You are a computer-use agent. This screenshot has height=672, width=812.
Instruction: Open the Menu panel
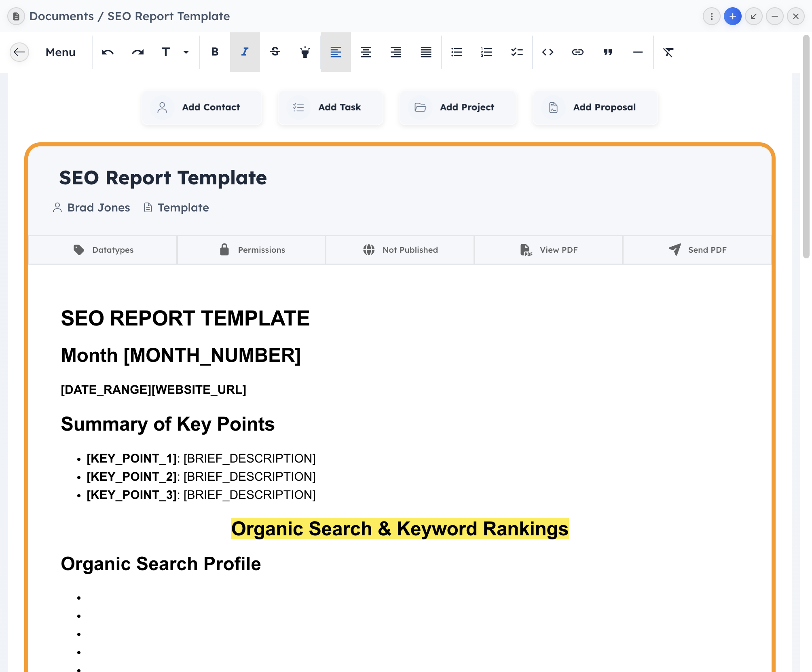click(x=60, y=52)
